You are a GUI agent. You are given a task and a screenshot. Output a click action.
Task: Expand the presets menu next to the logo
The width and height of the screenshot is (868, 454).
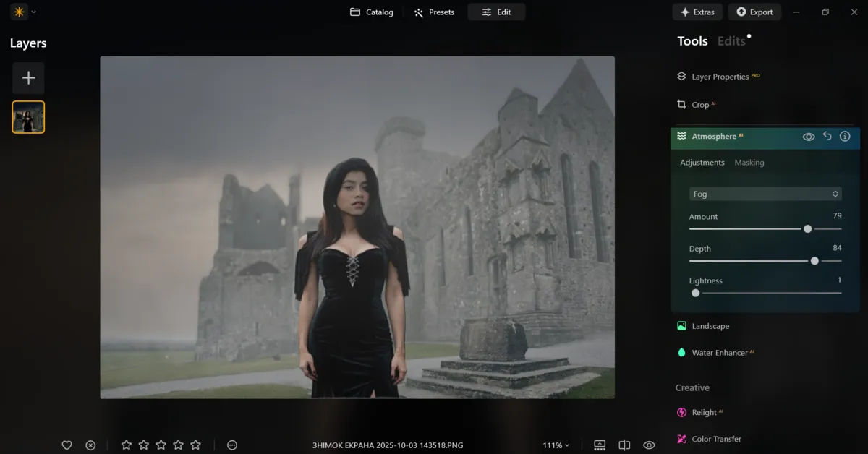pyautogui.click(x=32, y=12)
